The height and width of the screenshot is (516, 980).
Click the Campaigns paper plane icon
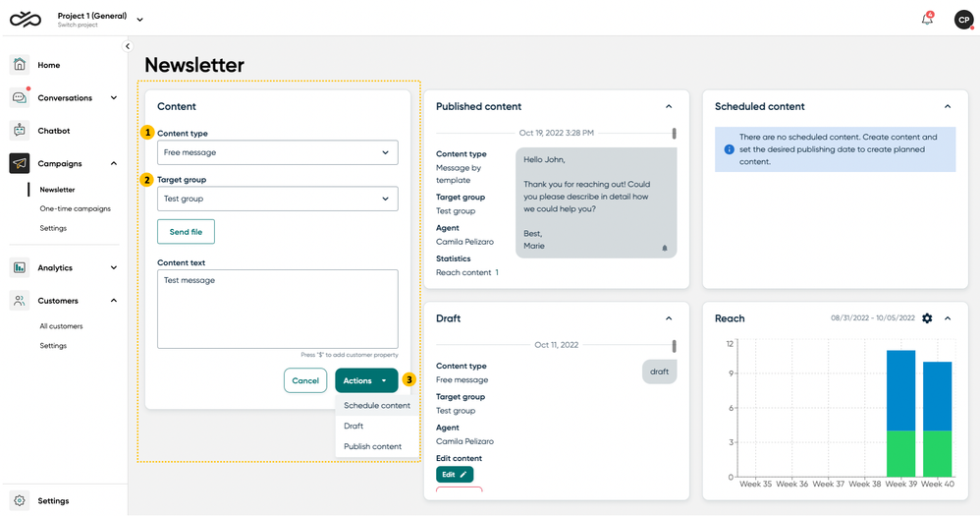tap(20, 163)
